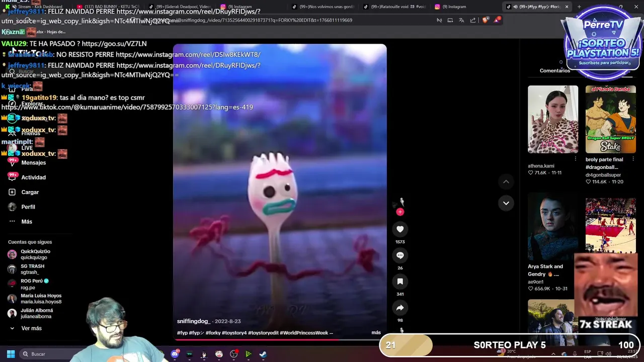
Task: Show hidden system tray icons chevron
Action: tap(553, 354)
